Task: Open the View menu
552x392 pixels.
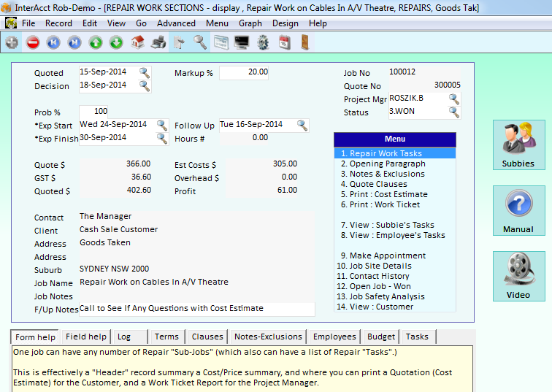Action: coord(116,23)
